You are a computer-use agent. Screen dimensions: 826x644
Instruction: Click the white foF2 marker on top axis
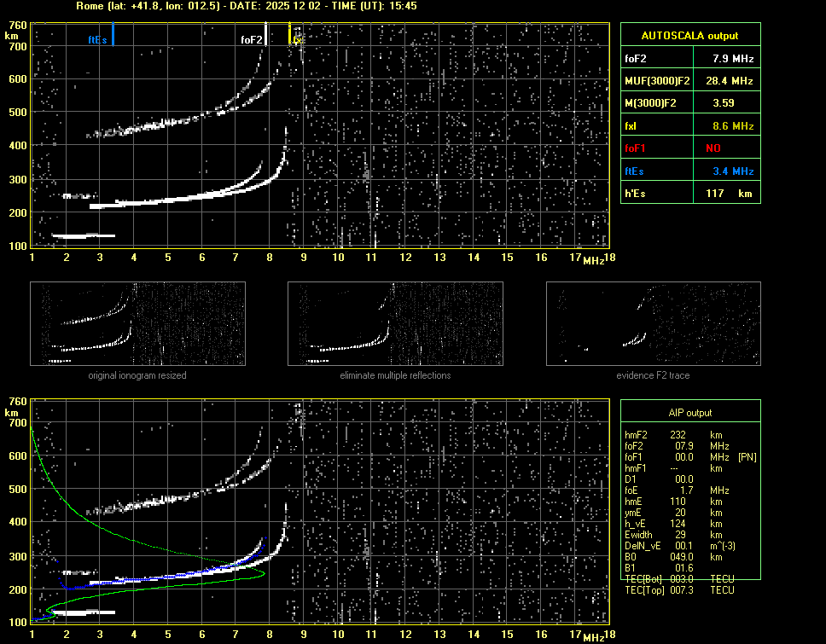[266, 34]
